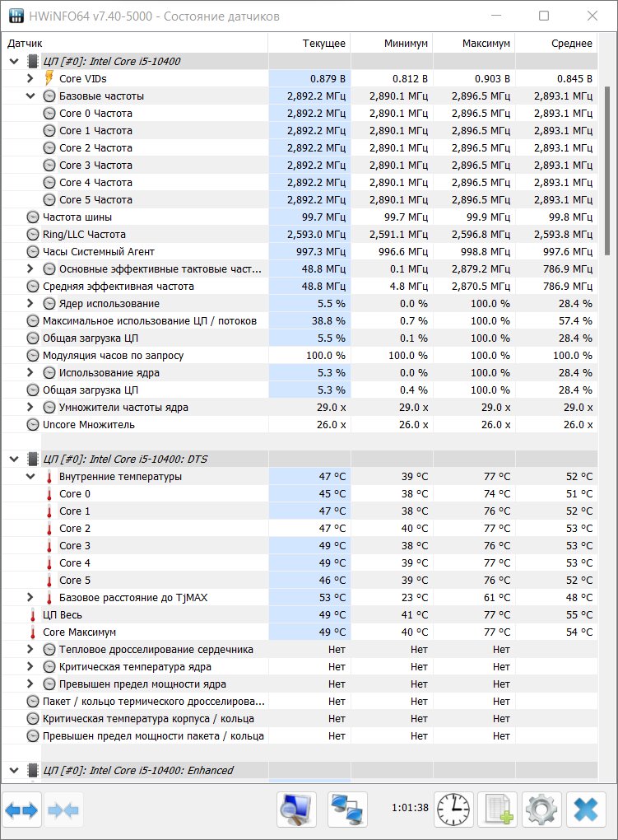Expand the Ядер использование row

coord(30,303)
